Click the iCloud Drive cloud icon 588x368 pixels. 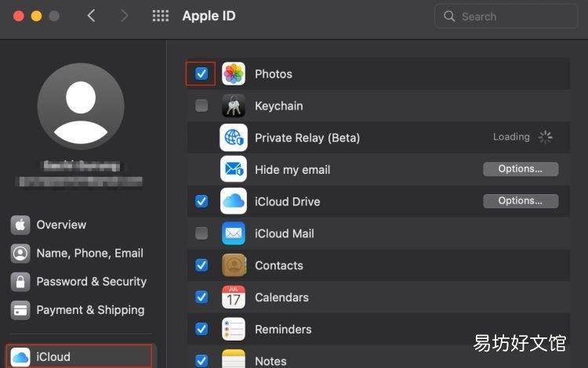point(234,201)
